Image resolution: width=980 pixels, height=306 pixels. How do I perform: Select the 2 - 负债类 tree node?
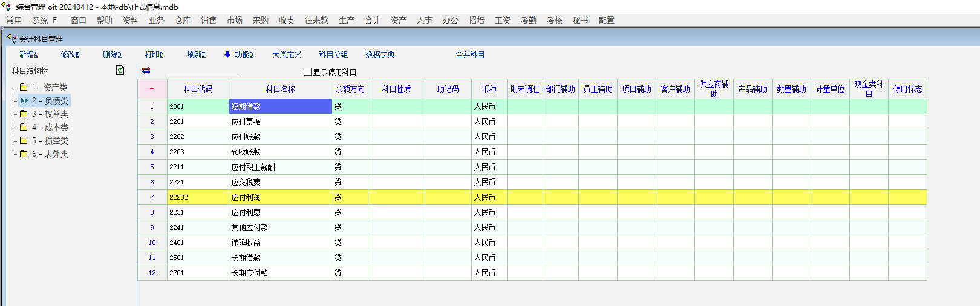(x=50, y=100)
